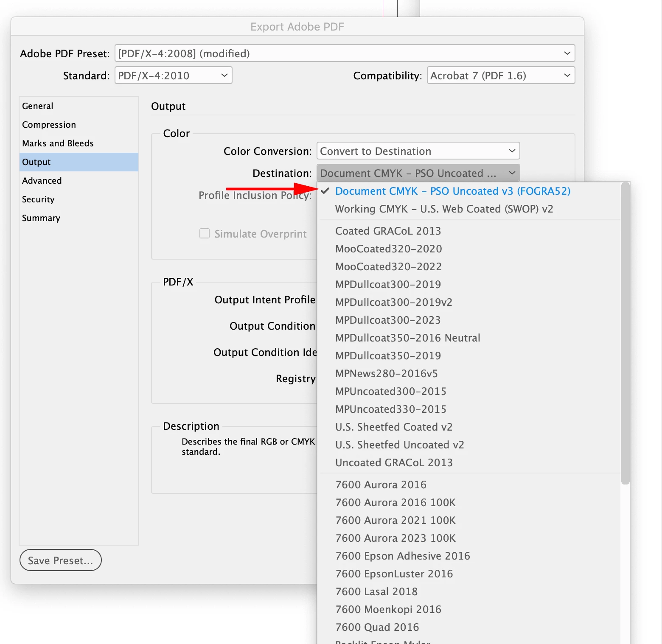Switch to the Marks and Bleeds section
662x644 pixels.
(79, 143)
